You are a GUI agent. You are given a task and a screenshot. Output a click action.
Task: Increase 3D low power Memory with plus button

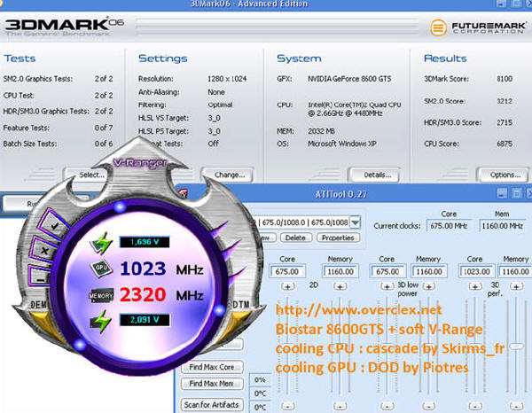[429, 286]
